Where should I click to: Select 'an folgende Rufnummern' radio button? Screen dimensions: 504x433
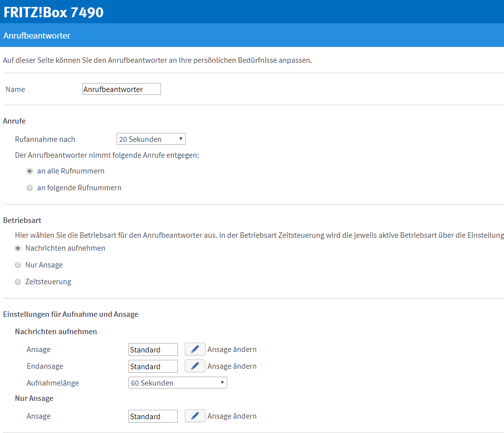coord(30,188)
